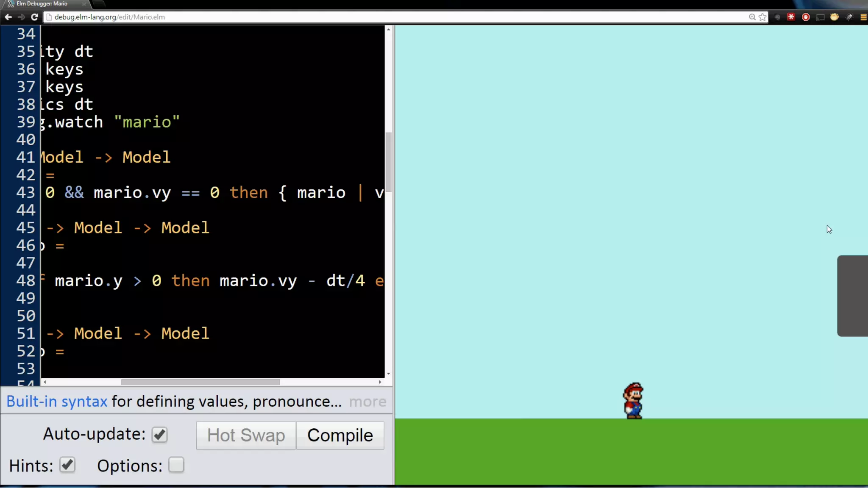Screen dimensions: 868x488
Task: Reload the Elm Debugger page
Action: tap(35, 17)
